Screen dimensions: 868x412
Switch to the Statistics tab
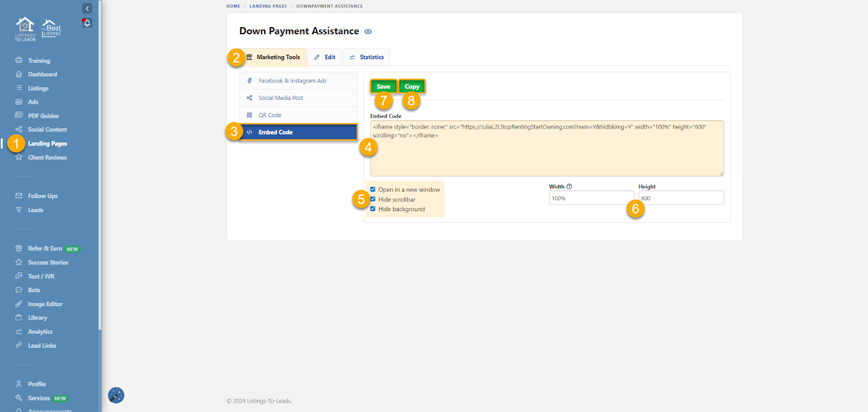367,57
